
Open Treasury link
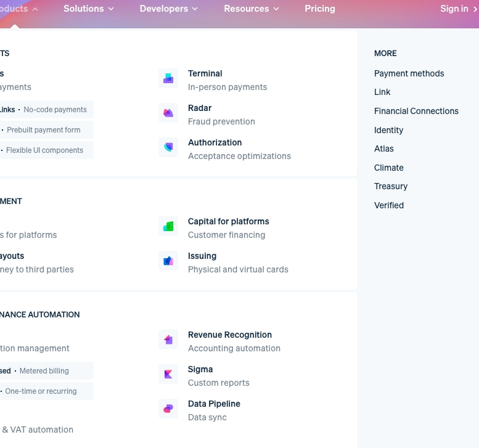click(x=391, y=186)
